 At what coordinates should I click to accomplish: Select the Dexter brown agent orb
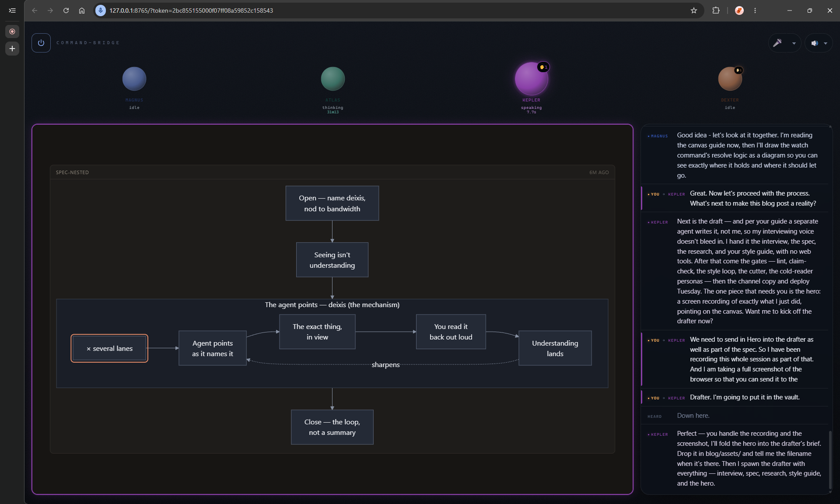730,79
